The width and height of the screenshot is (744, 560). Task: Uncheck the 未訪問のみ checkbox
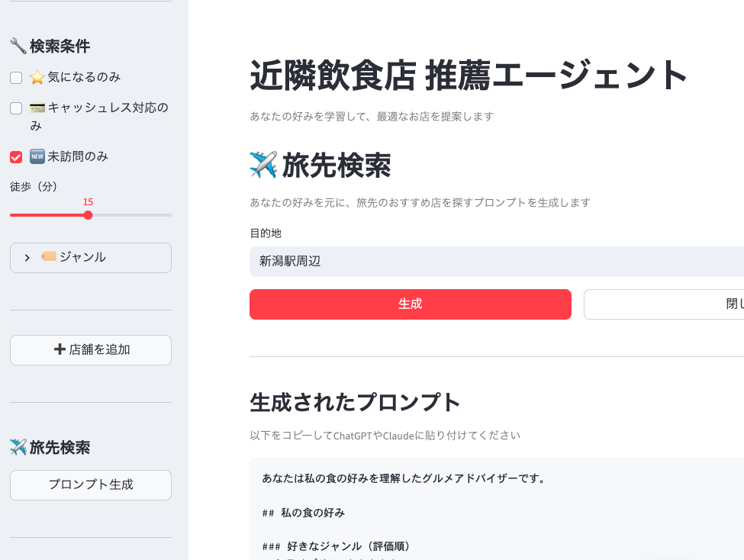click(x=16, y=157)
